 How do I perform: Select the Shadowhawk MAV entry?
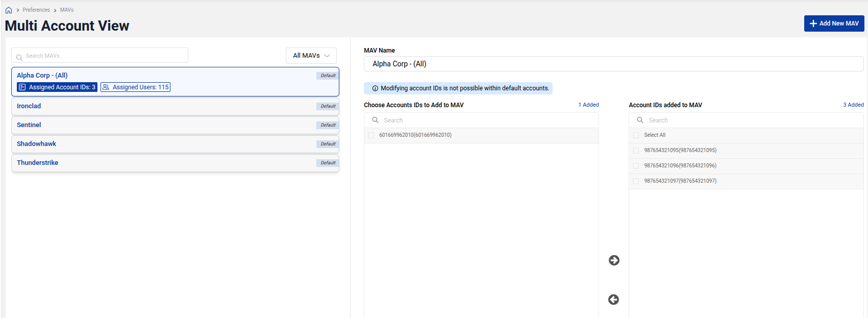pyautogui.click(x=37, y=144)
